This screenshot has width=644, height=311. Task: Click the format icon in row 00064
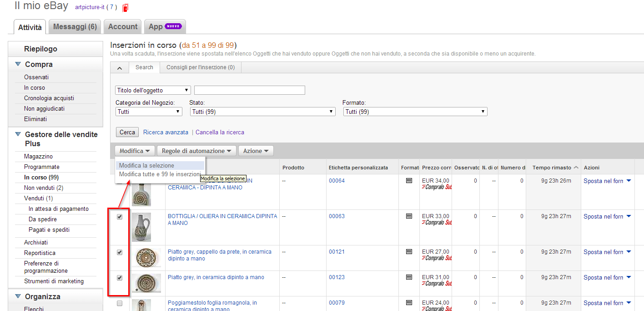click(x=409, y=181)
